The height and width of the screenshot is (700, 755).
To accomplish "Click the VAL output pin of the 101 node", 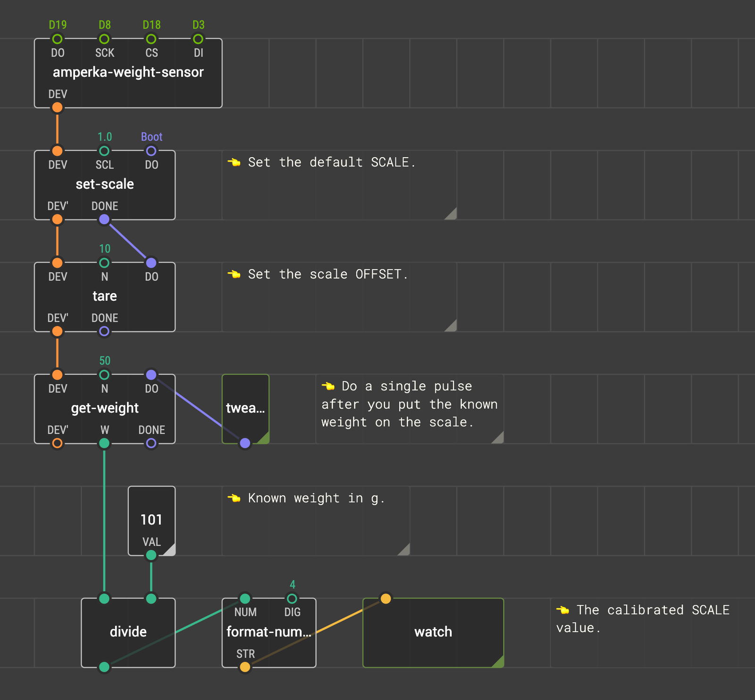I will [x=151, y=555].
